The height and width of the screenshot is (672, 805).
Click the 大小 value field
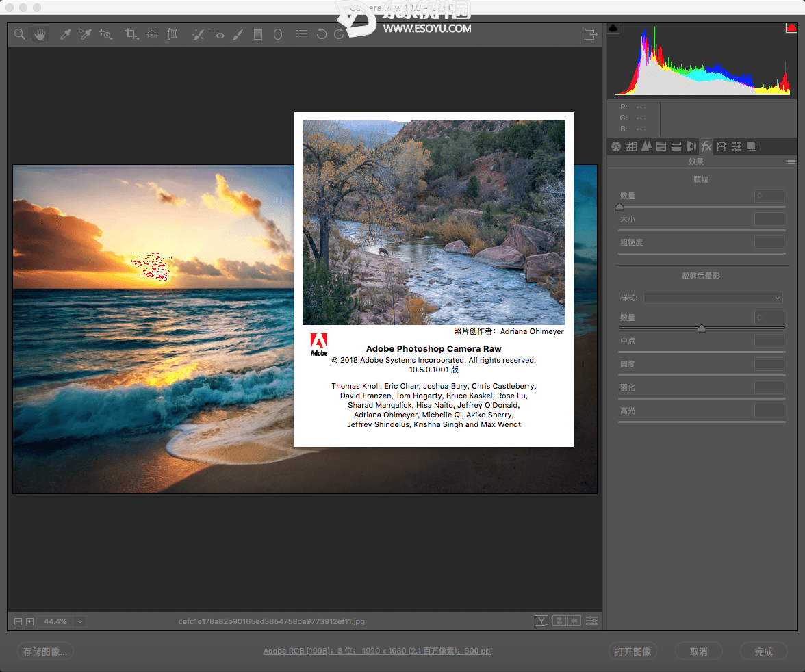click(x=769, y=219)
